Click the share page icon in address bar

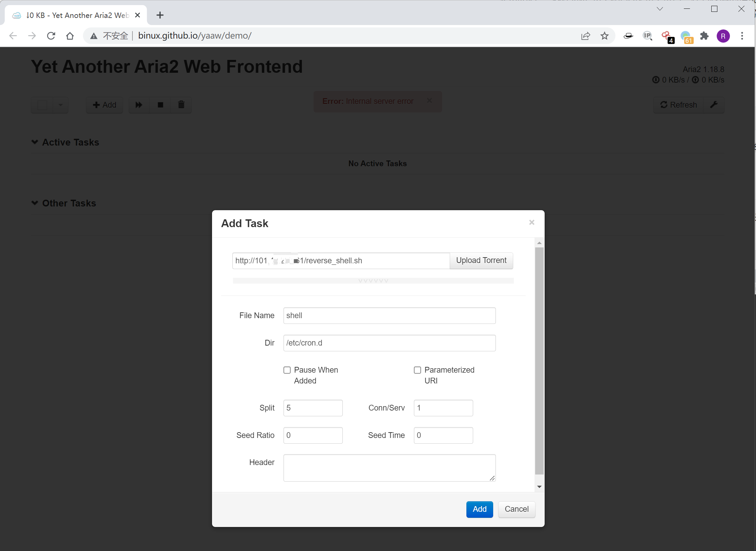[586, 36]
